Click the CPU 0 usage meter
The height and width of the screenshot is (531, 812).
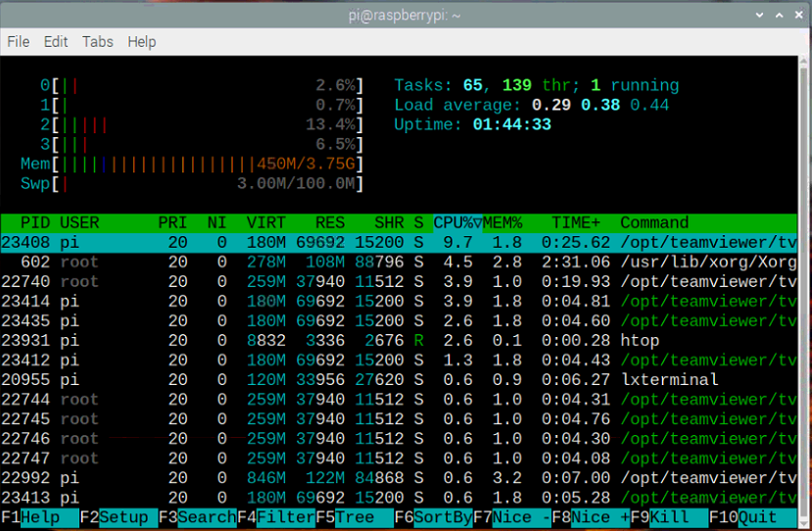click(x=202, y=85)
